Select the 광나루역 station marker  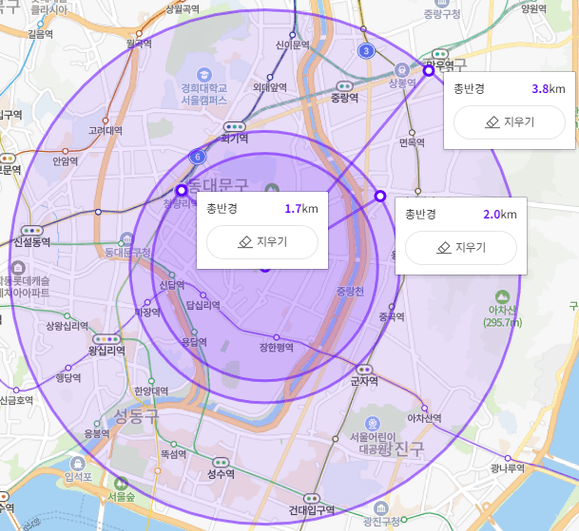tap(508, 458)
